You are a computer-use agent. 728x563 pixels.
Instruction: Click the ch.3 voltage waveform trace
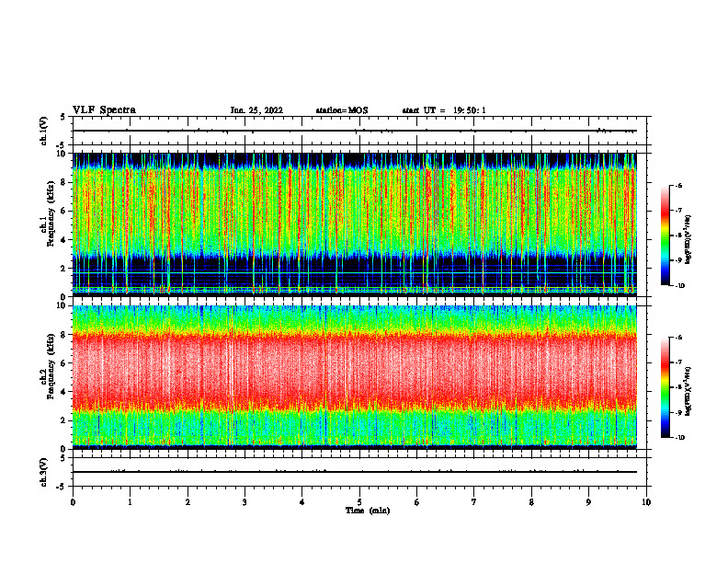pos(355,472)
